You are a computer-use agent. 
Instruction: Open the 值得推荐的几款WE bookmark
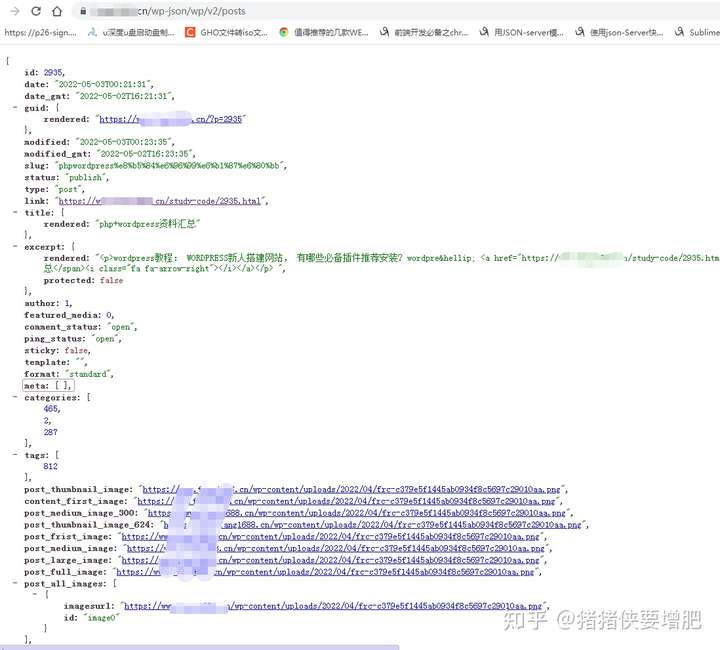point(324,32)
